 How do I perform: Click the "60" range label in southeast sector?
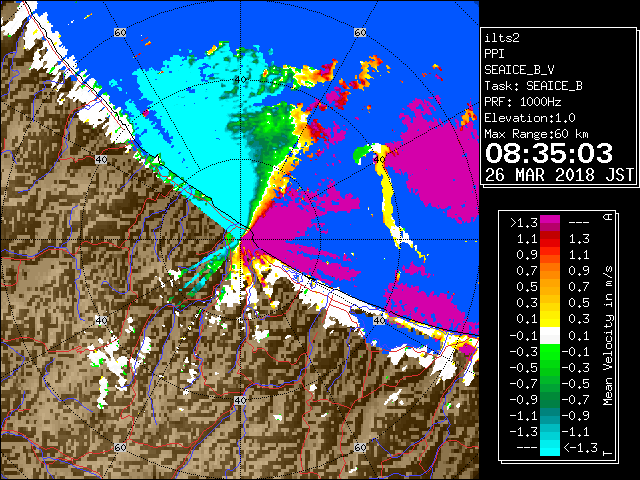pos(360,448)
